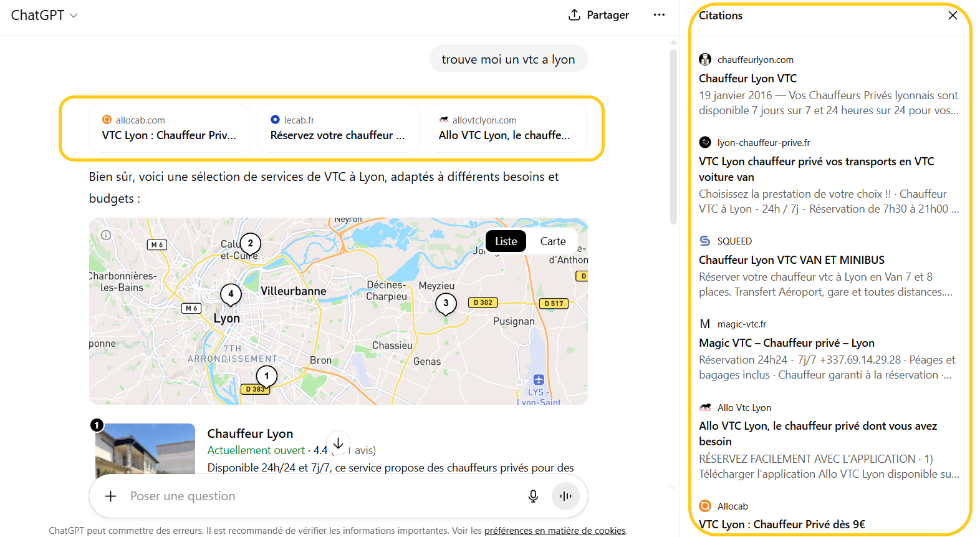Open the allovtclyon.com source card
The image size is (980, 537).
coord(506,128)
